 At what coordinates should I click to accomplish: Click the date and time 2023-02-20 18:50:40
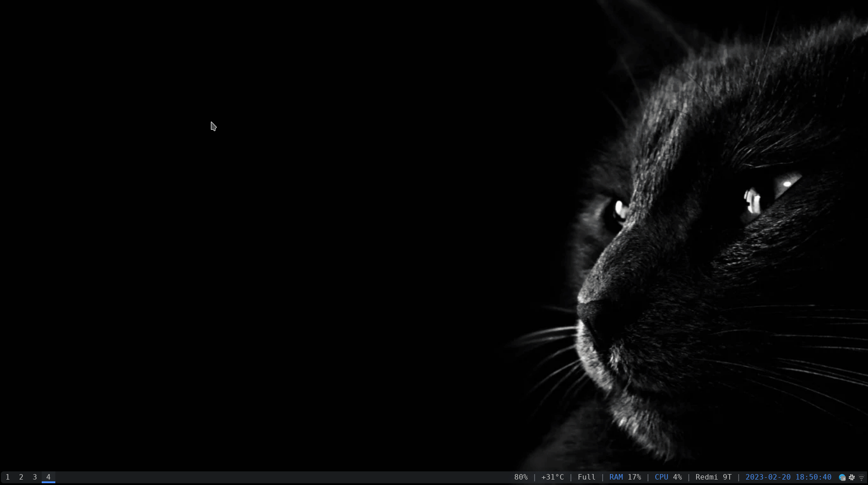788,477
